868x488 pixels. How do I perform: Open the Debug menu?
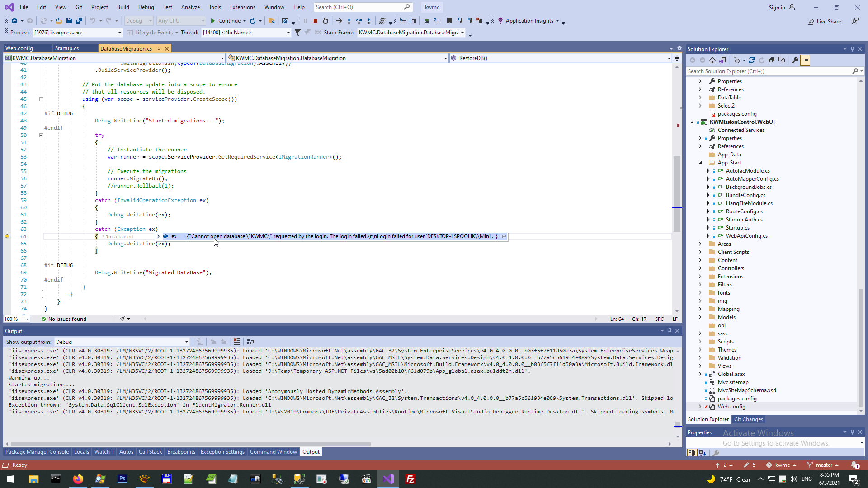[146, 7]
